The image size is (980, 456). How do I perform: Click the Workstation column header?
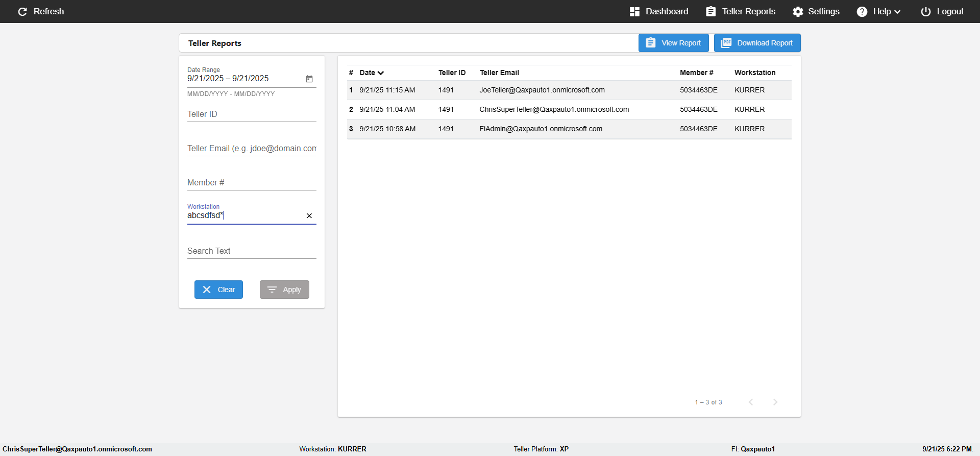tap(755, 73)
